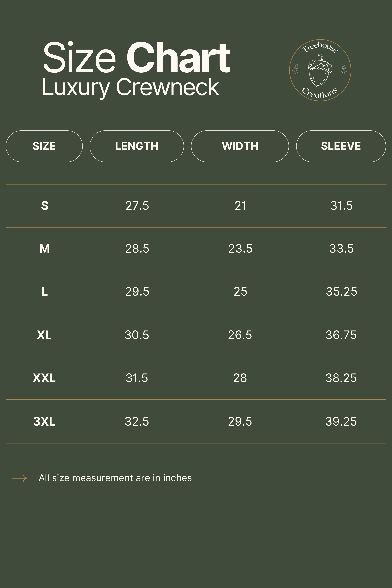The image size is (392, 588).
Task: Select the SLEEVE column header pill
Action: pyautogui.click(x=341, y=146)
